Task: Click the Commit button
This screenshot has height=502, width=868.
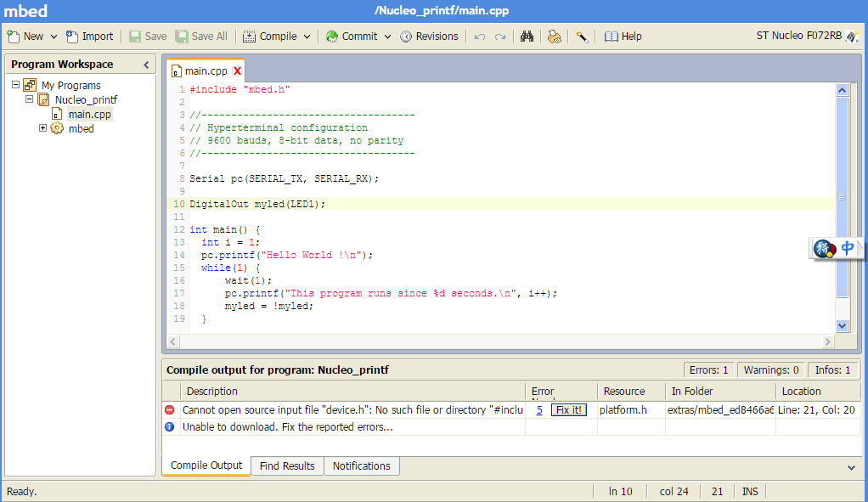Action: coord(352,37)
